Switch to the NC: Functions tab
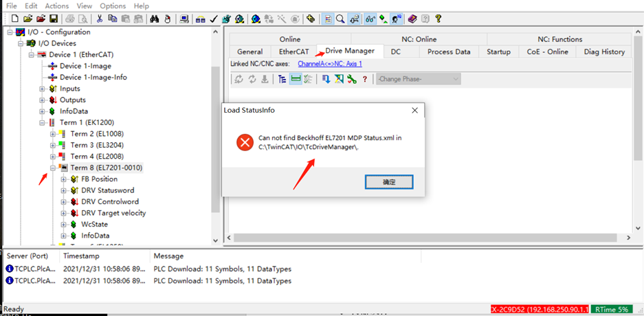The image size is (644, 316). click(559, 39)
